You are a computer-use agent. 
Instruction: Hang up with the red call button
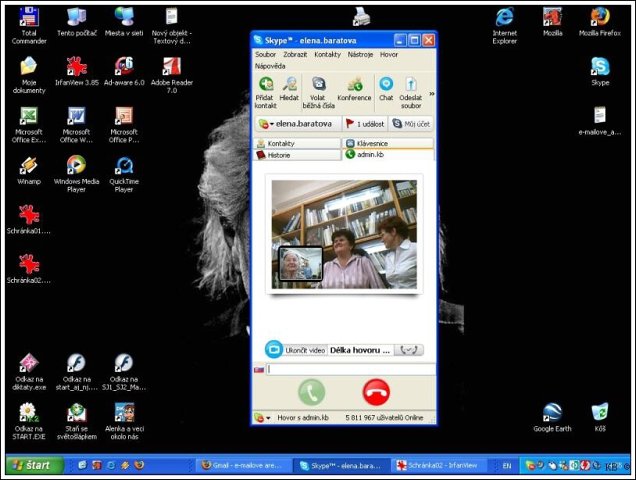point(376,392)
